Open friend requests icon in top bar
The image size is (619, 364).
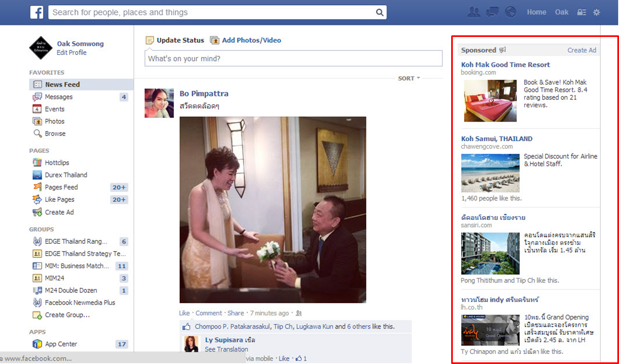(x=474, y=12)
